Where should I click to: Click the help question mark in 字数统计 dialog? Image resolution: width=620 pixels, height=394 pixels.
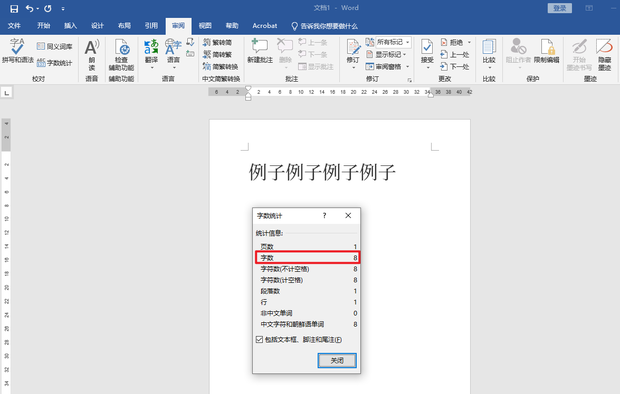pyautogui.click(x=324, y=216)
